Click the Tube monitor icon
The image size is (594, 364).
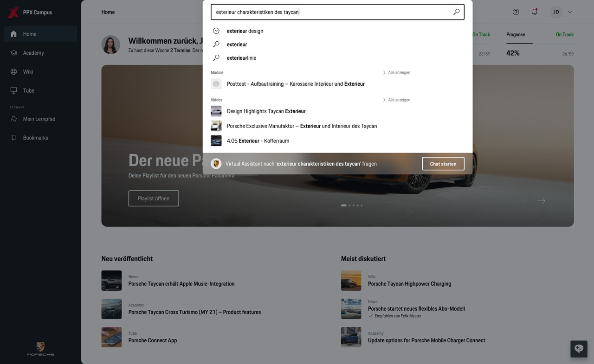tap(14, 91)
